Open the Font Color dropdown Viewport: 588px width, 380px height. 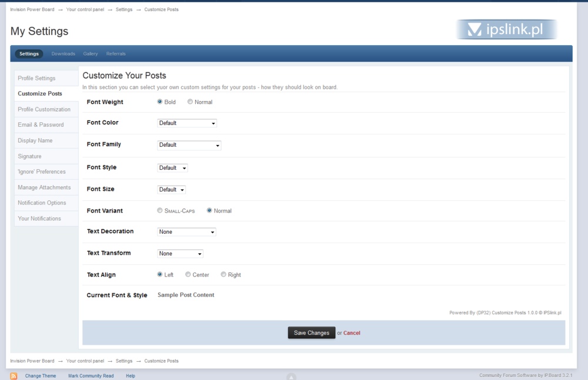[187, 123]
